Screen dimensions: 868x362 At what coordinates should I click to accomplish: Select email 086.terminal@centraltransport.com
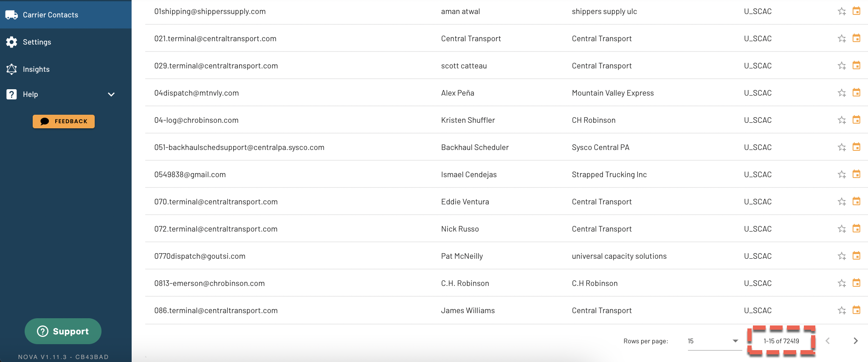pos(216,311)
